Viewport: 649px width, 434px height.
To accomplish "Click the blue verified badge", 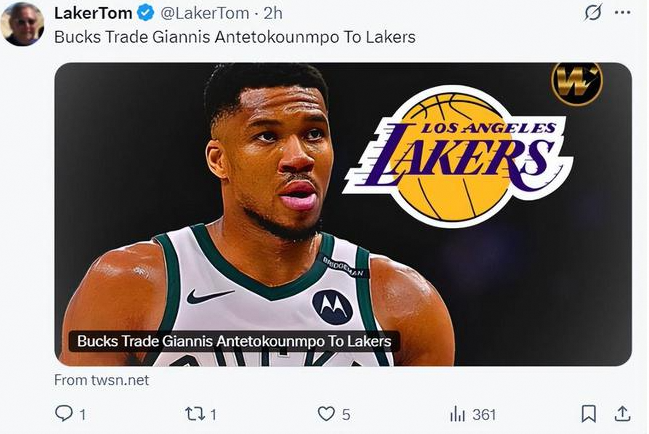I will pos(145,14).
